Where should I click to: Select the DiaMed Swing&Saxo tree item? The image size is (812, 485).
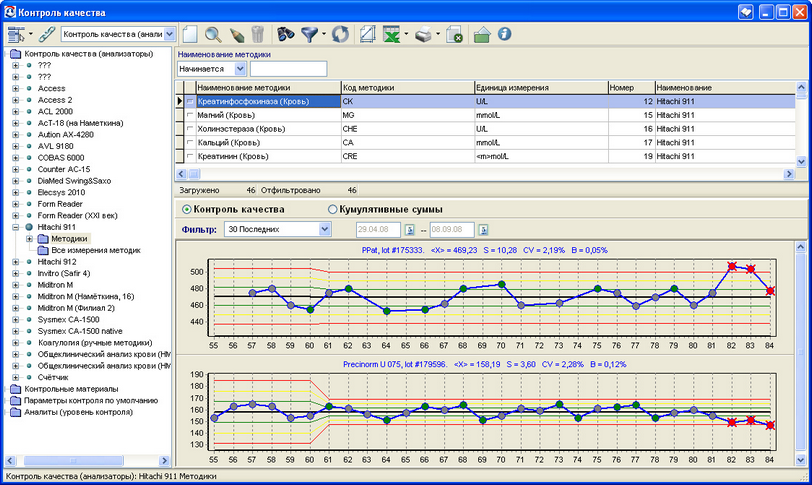[x=74, y=181]
